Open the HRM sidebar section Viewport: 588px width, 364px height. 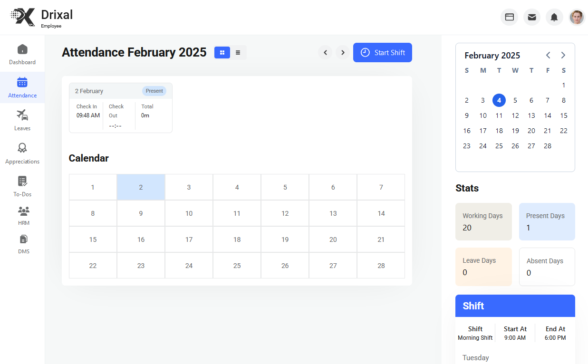click(23, 211)
